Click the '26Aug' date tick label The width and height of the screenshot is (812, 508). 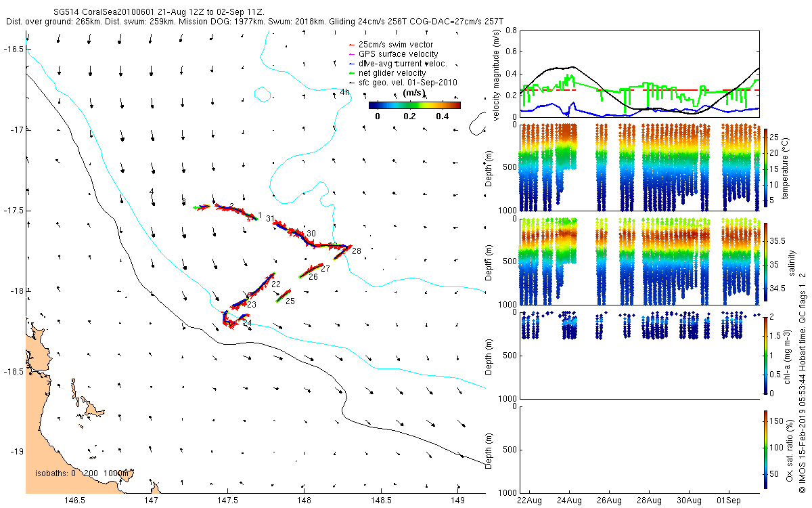click(608, 501)
